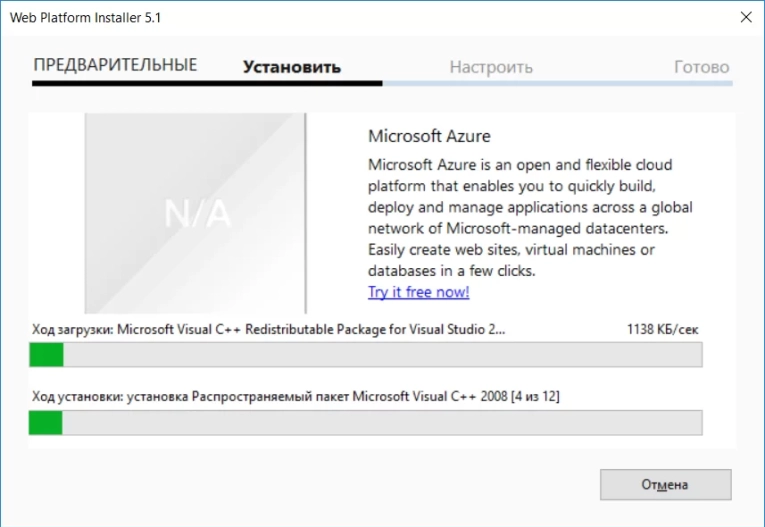Click the download progress bar
Image resolution: width=765 pixels, height=527 pixels.
[x=366, y=354]
